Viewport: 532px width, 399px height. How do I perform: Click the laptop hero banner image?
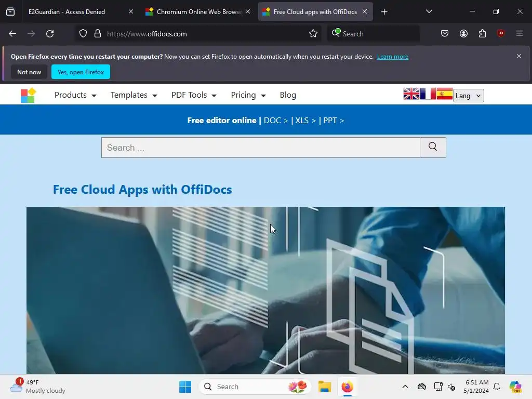tap(265, 290)
